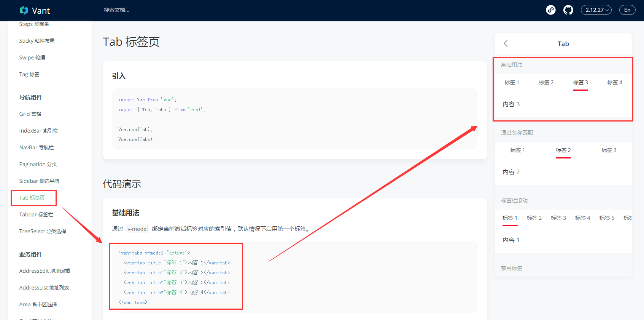Open Sticky 粘性布局 in sidebar
Screen dimensions: 644x320
pyautogui.click(x=37, y=41)
